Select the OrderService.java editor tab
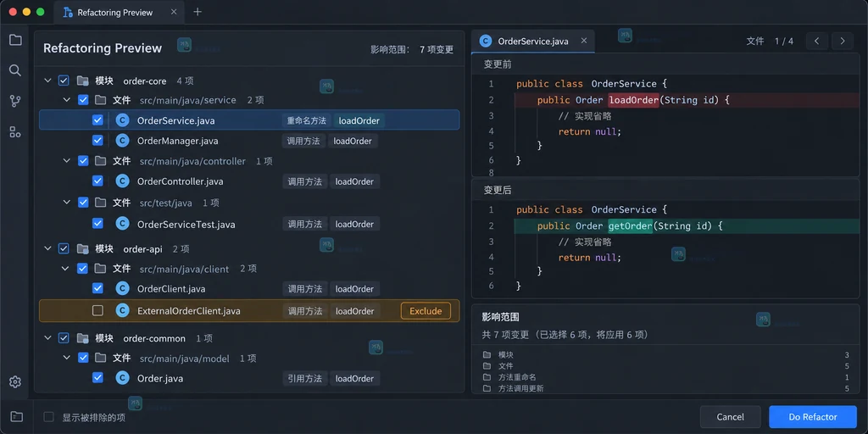 (532, 41)
